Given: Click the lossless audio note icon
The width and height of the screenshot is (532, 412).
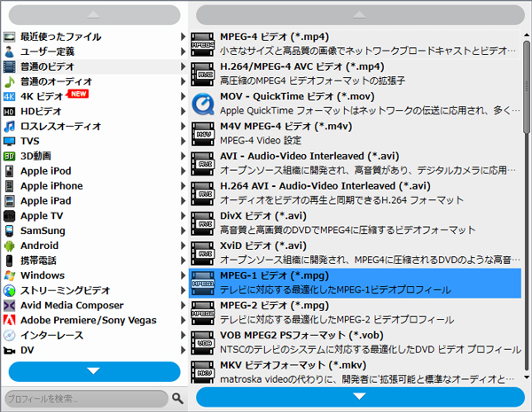Looking at the screenshot, I should (x=10, y=126).
